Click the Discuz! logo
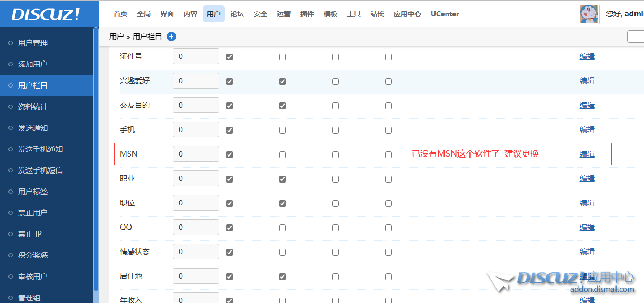 (x=46, y=14)
